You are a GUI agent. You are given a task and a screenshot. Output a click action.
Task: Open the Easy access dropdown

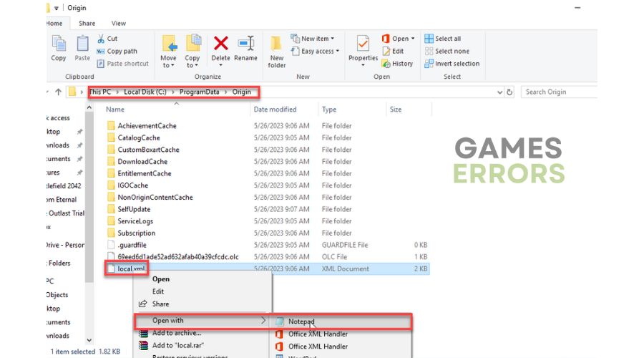pos(338,51)
